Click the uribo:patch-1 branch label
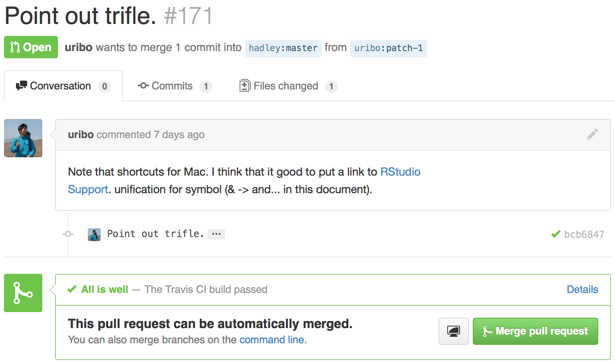 389,48
